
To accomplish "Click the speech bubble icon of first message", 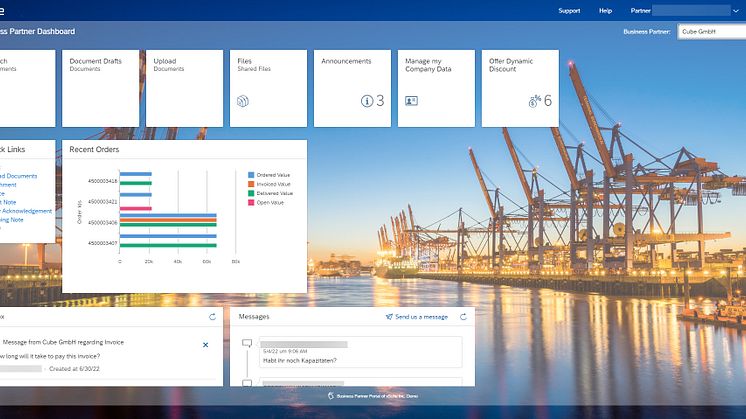I will pos(246,343).
